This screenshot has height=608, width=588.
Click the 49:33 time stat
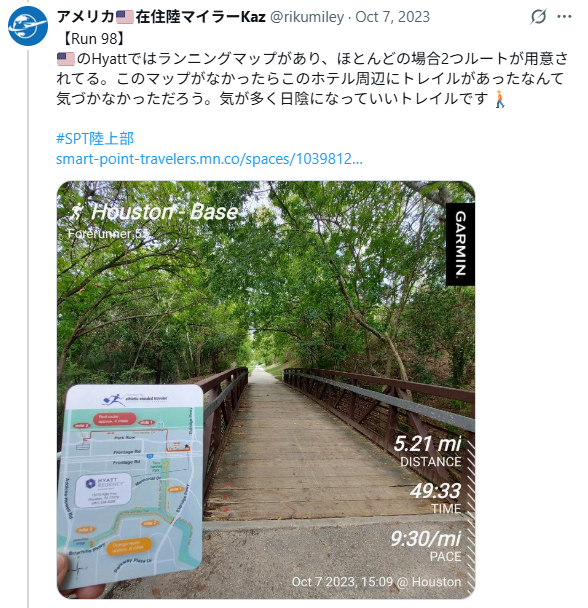(x=435, y=498)
